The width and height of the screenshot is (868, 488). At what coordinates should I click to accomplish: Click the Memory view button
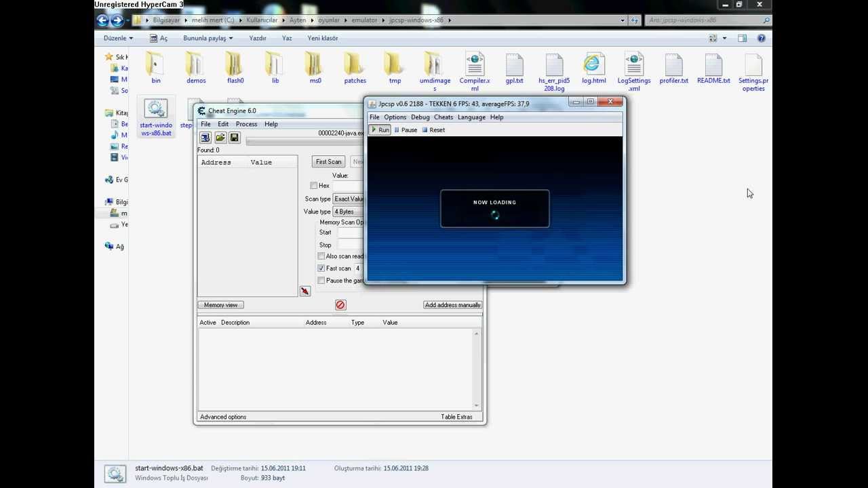pos(220,305)
